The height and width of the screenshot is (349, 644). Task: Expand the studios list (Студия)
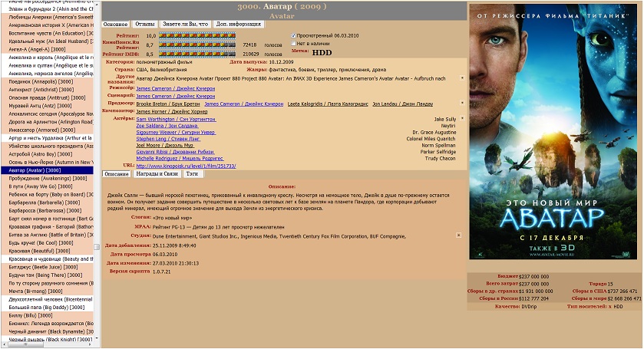pos(458,235)
